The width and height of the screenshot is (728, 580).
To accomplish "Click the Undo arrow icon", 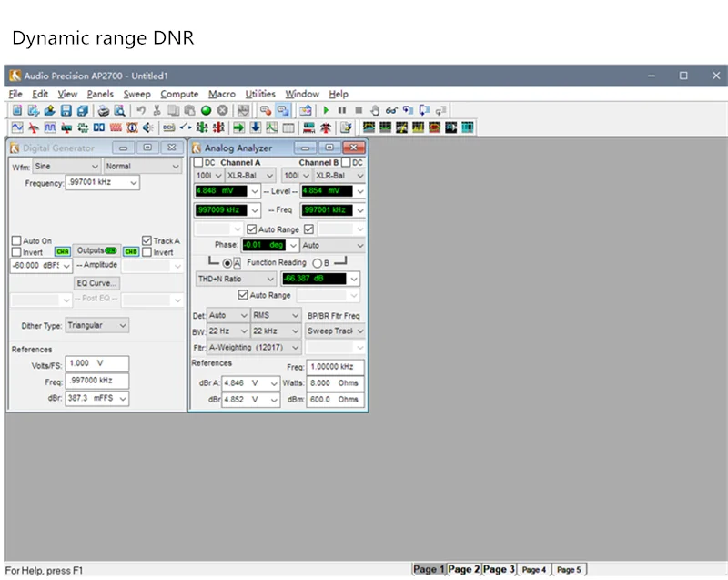I will click(x=141, y=110).
